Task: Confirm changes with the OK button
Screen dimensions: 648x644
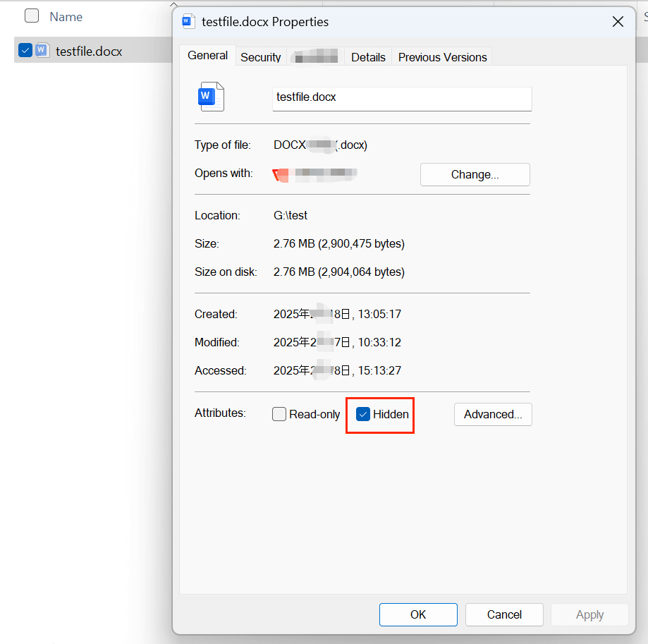Action: click(x=417, y=614)
